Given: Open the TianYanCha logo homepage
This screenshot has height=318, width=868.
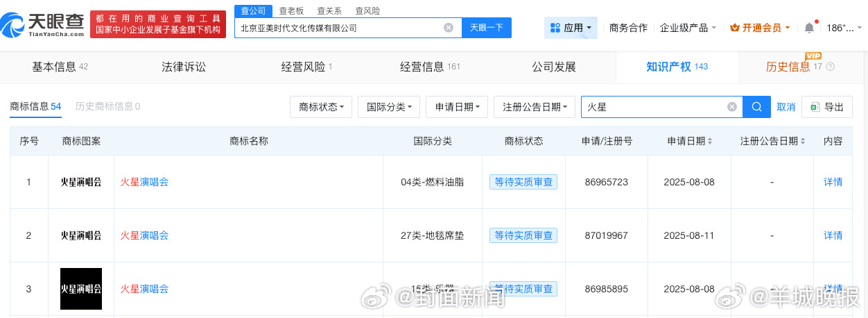Looking at the screenshot, I should point(43,26).
